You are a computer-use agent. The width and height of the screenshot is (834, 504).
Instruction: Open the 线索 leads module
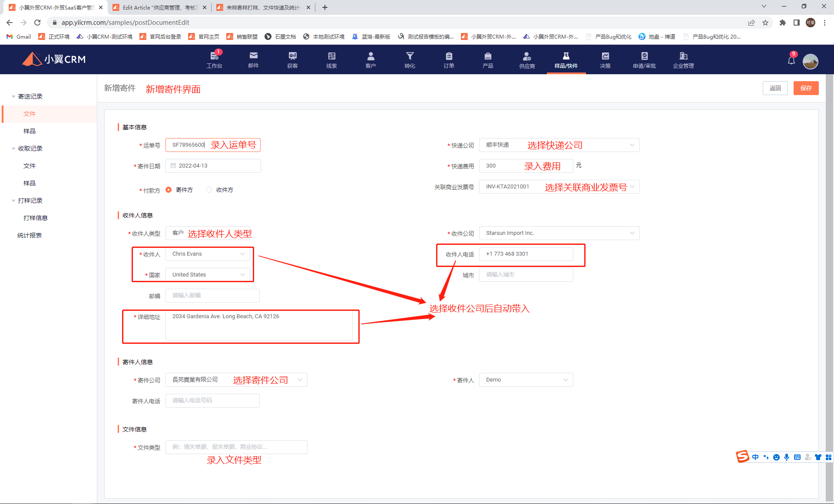click(x=331, y=59)
